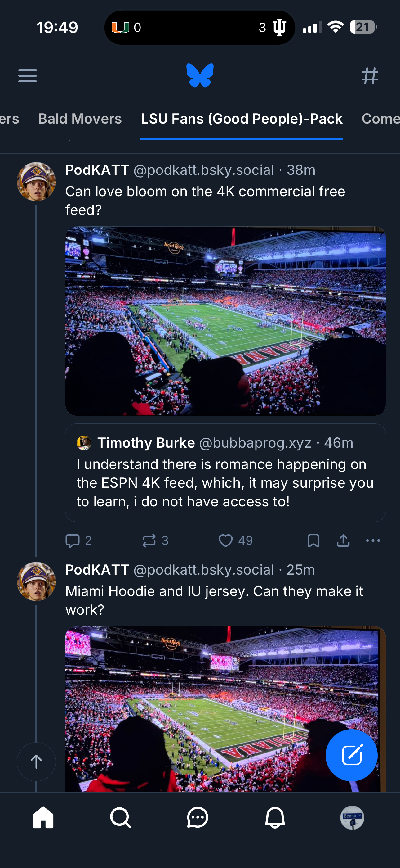Like the post with 49 likes
400x868 pixels.
pos(226,540)
